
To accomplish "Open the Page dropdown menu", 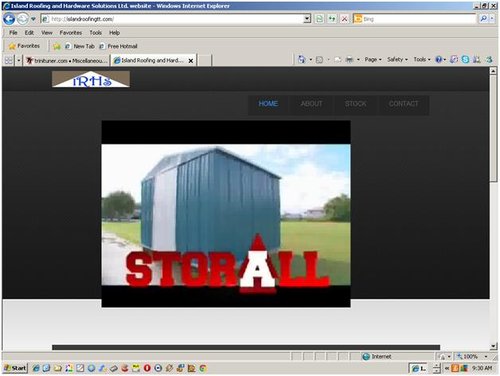I will (x=373, y=59).
